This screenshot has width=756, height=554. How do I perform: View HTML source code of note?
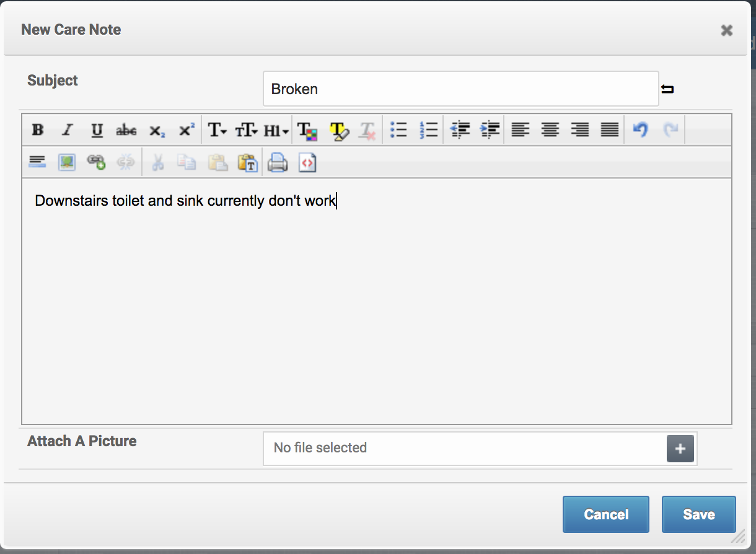(x=307, y=162)
